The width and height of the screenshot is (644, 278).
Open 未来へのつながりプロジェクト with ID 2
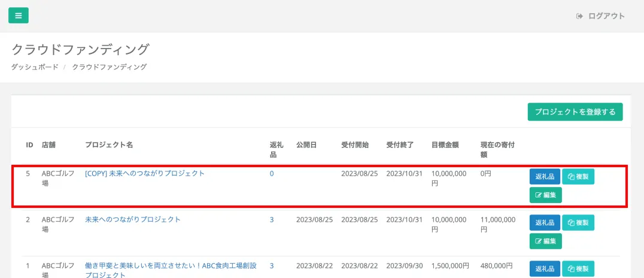[x=133, y=219]
